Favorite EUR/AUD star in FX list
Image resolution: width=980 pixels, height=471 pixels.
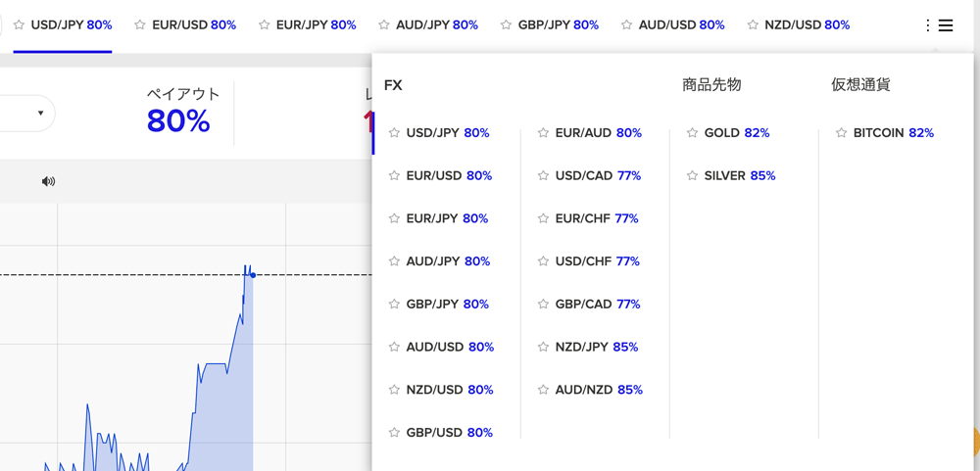pos(543,133)
